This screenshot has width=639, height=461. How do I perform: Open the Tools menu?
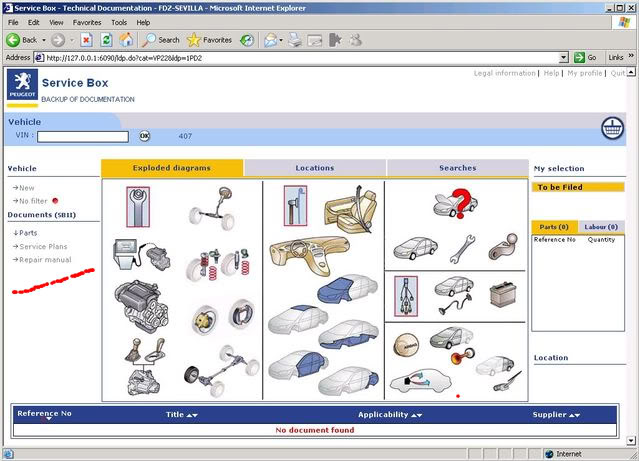point(119,22)
